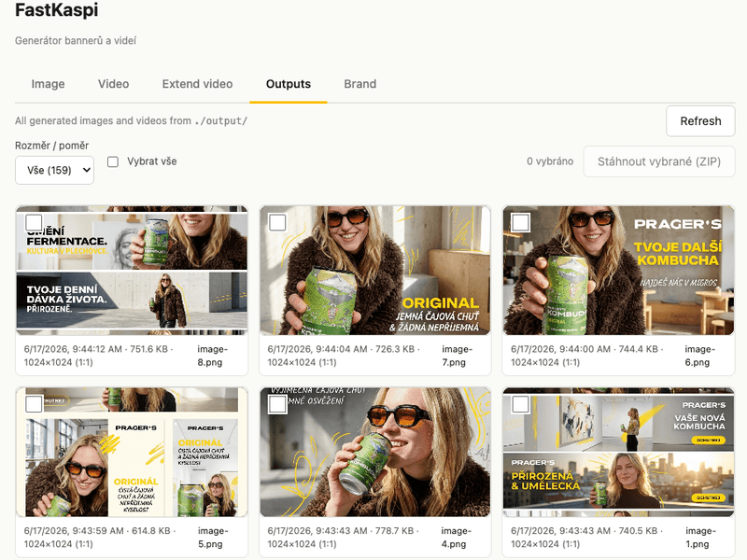Image resolution: width=747 pixels, height=560 pixels.
Task: Open the image-7.png ORIGINAL banner thumbnail
Action: 375,271
